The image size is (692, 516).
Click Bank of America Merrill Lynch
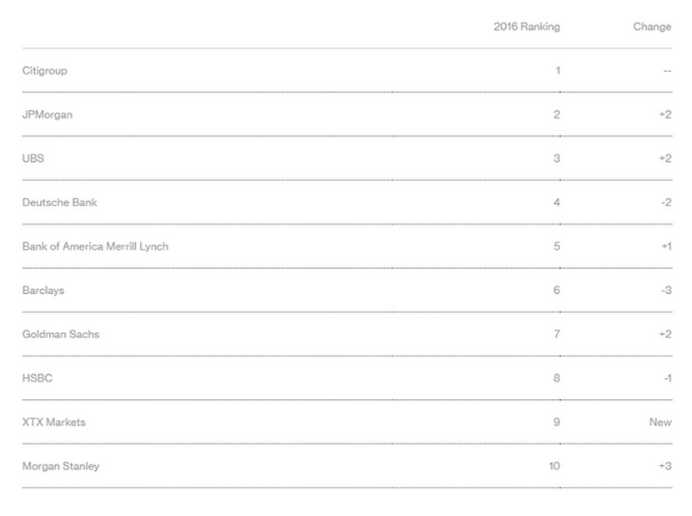(x=95, y=247)
